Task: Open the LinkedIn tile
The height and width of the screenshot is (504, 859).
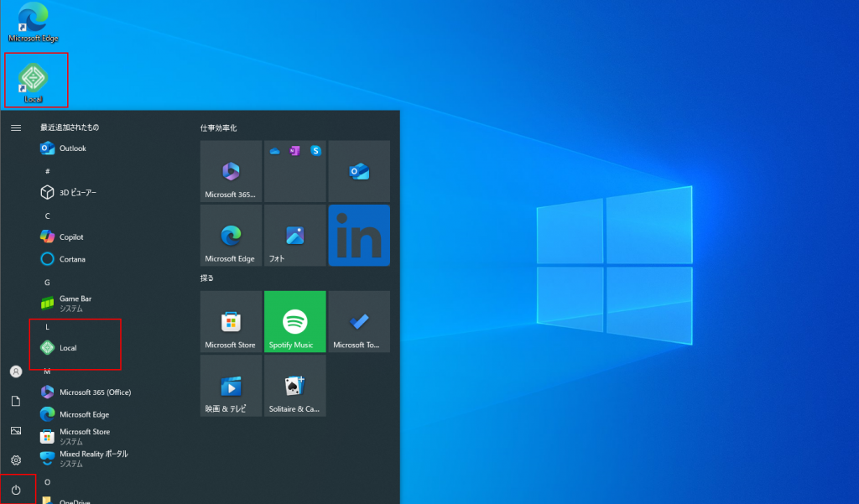Action: (359, 235)
